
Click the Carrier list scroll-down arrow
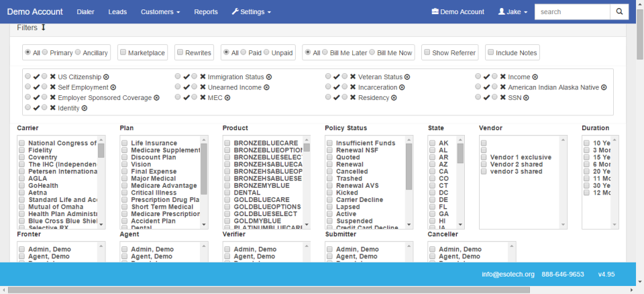pyautogui.click(x=101, y=225)
